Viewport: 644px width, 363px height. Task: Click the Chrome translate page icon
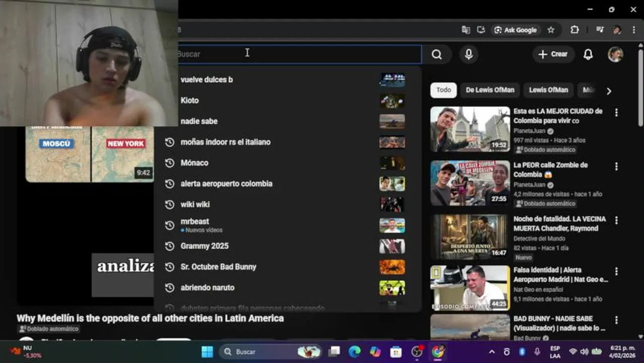coord(466,30)
